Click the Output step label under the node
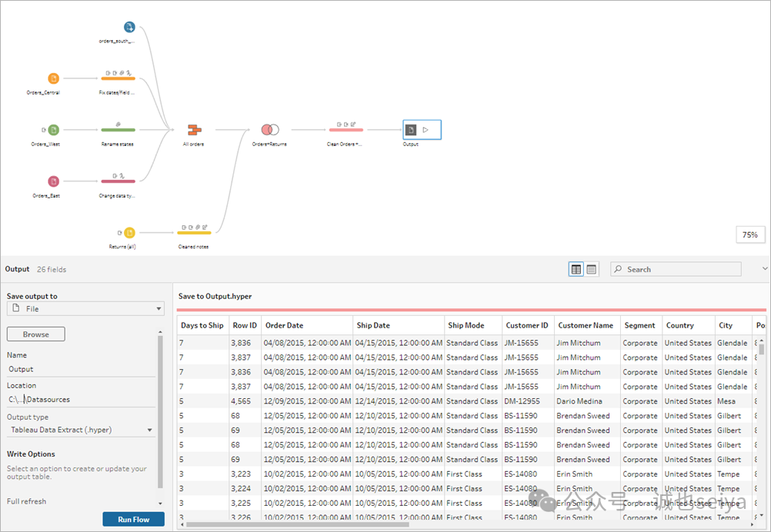 click(x=411, y=145)
